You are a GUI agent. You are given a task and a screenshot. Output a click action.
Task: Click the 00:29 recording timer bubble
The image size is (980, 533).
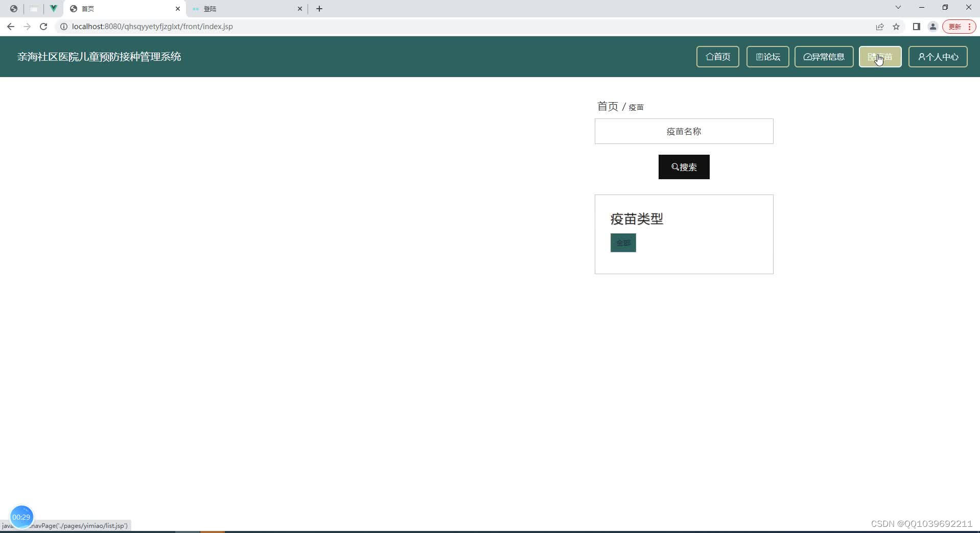[21, 517]
